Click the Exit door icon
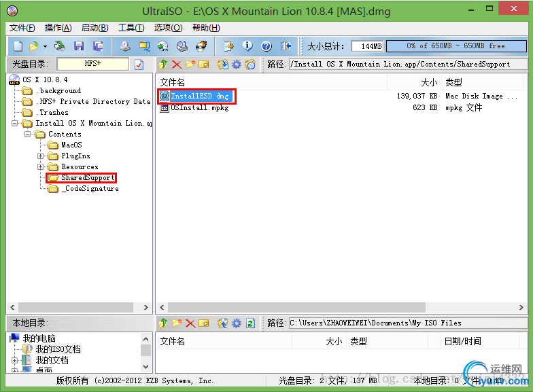Screen dimensions: 533x392 coord(286,46)
